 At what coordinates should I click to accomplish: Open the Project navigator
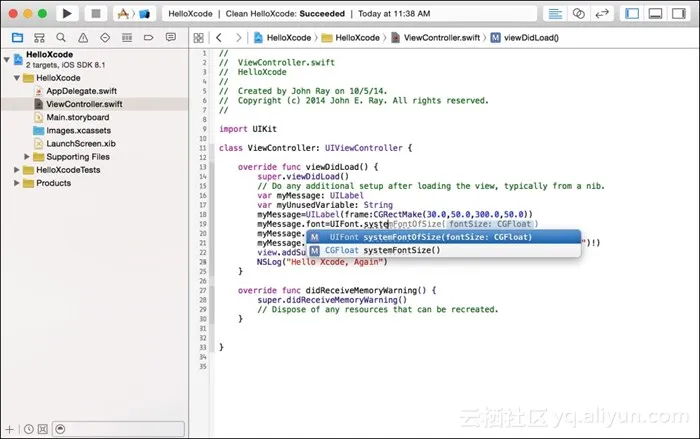point(17,38)
